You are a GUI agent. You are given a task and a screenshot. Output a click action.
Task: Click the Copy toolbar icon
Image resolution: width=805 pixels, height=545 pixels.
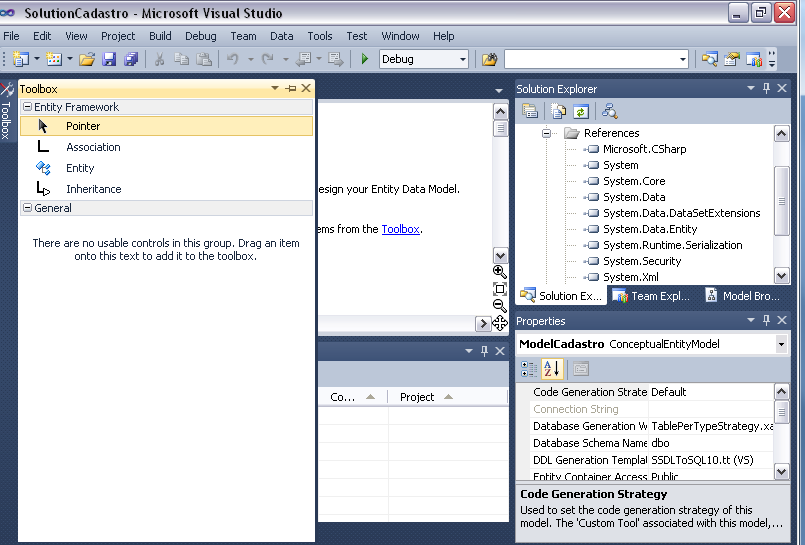point(181,59)
